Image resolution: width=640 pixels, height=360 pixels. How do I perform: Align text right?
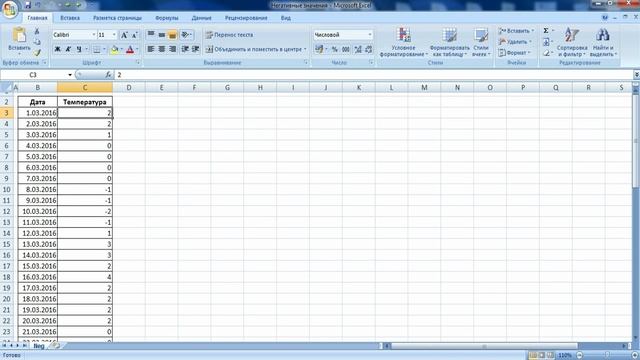pos(172,49)
